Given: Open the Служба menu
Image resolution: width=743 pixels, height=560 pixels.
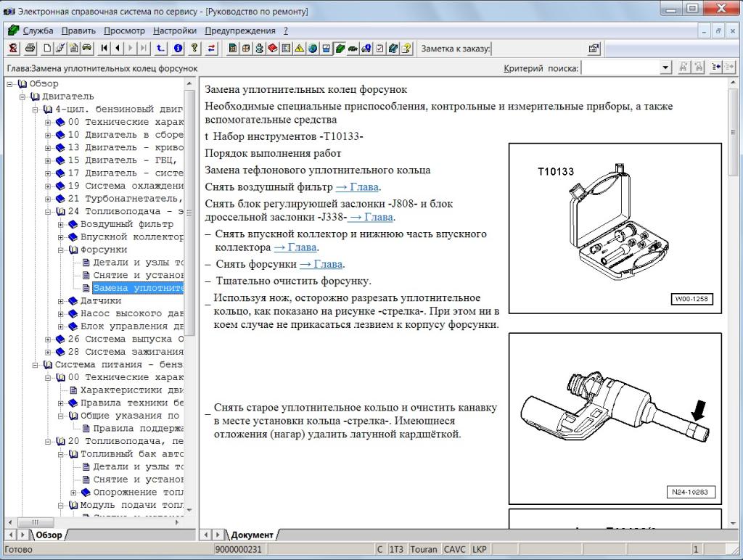Looking at the screenshot, I should click(x=38, y=30).
